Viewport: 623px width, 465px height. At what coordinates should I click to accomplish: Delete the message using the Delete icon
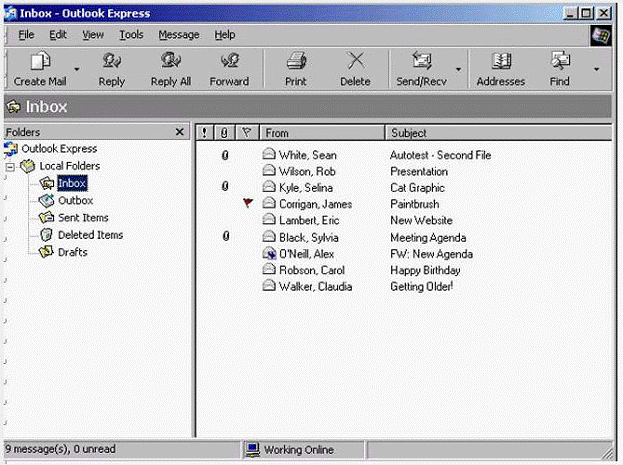[x=354, y=62]
